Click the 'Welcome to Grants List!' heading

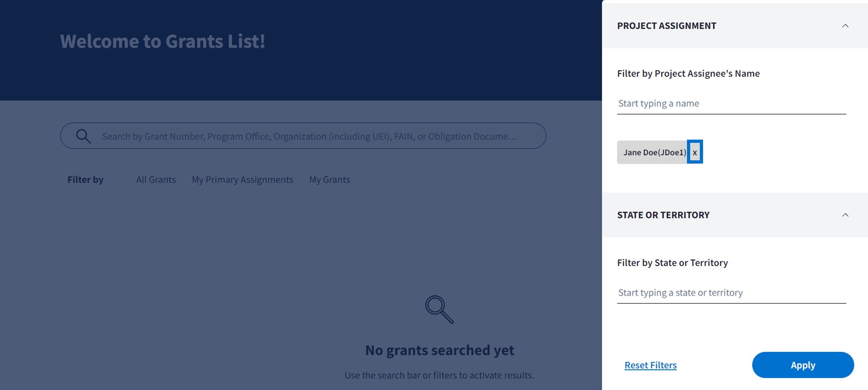click(x=163, y=41)
